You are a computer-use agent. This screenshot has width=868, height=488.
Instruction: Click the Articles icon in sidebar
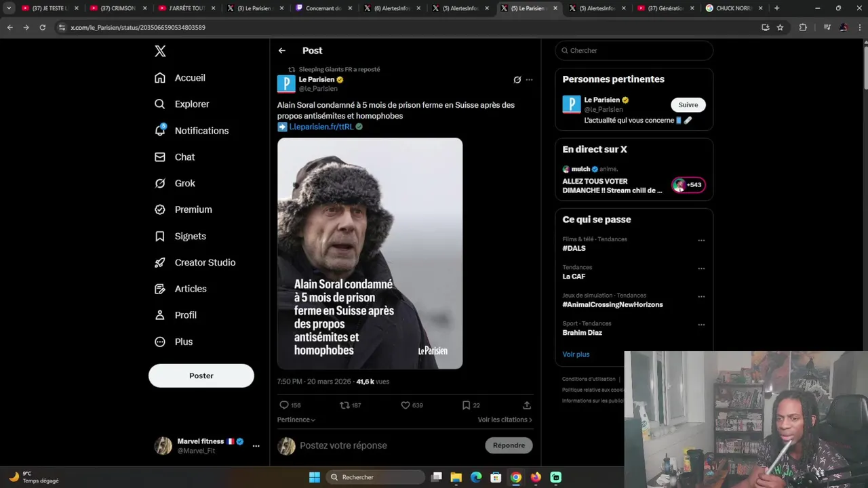point(160,289)
